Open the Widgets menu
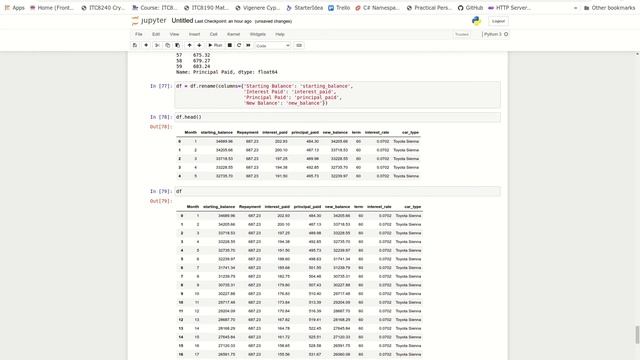640x360 pixels. tap(258, 34)
